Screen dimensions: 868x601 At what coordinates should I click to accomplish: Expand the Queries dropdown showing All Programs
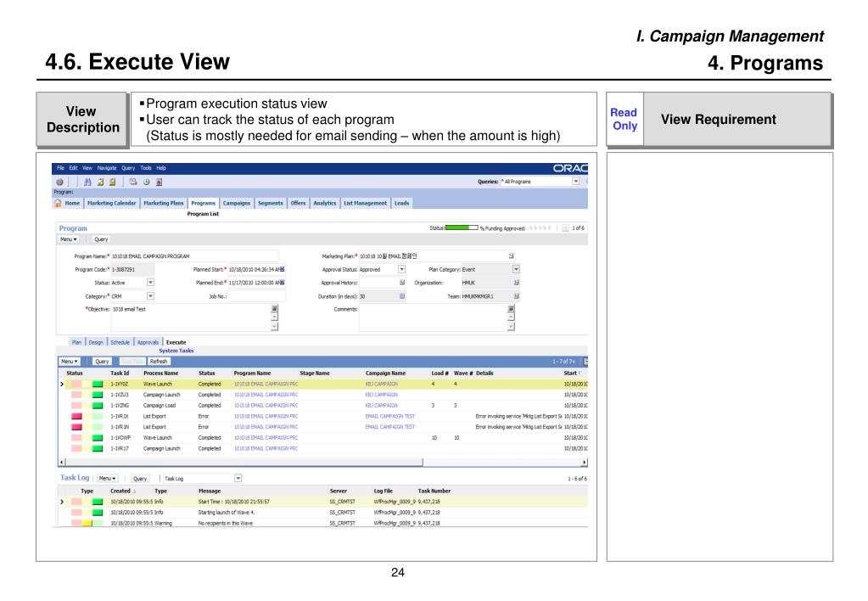pos(576,181)
